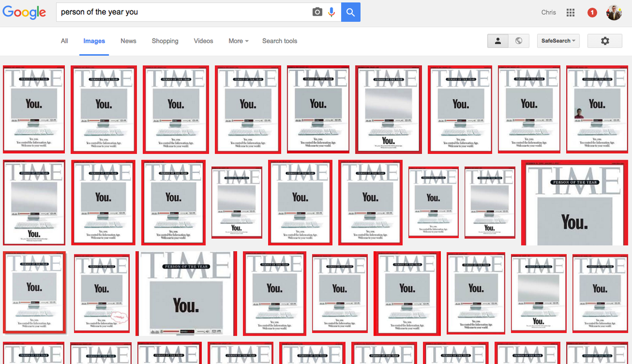Click the Chris account name

[548, 12]
